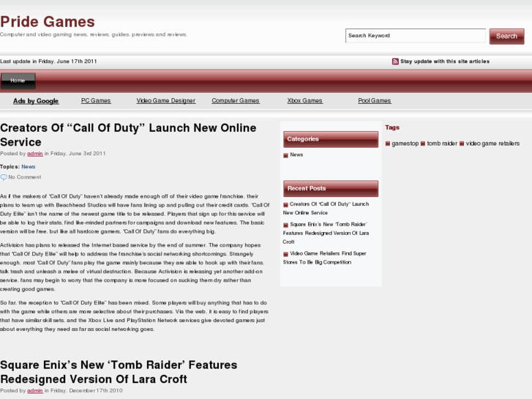This screenshot has height=399, width=532.
Task: Open the News category in the sidebar
Action: [296, 155]
